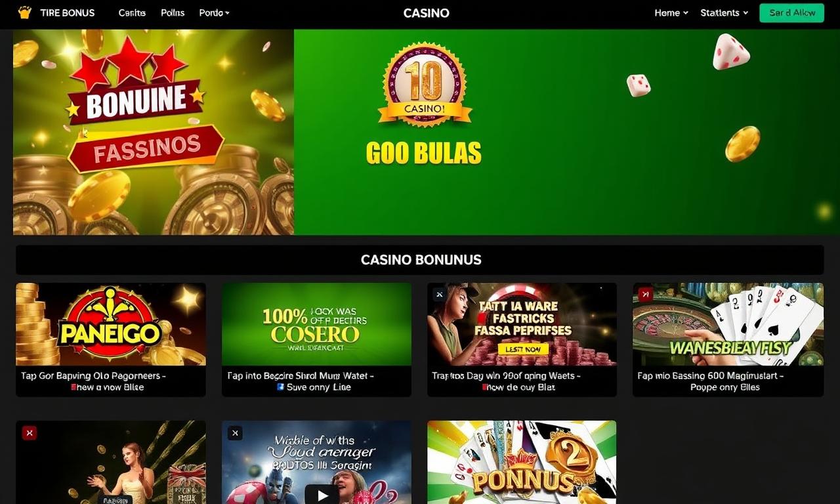Select the Polins menu item
The width and height of the screenshot is (840, 504).
coord(173,12)
